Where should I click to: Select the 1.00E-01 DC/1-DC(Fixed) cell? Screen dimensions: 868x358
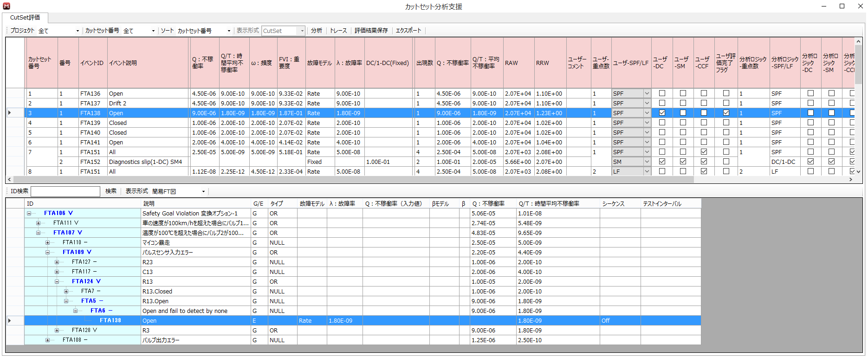tap(388, 162)
